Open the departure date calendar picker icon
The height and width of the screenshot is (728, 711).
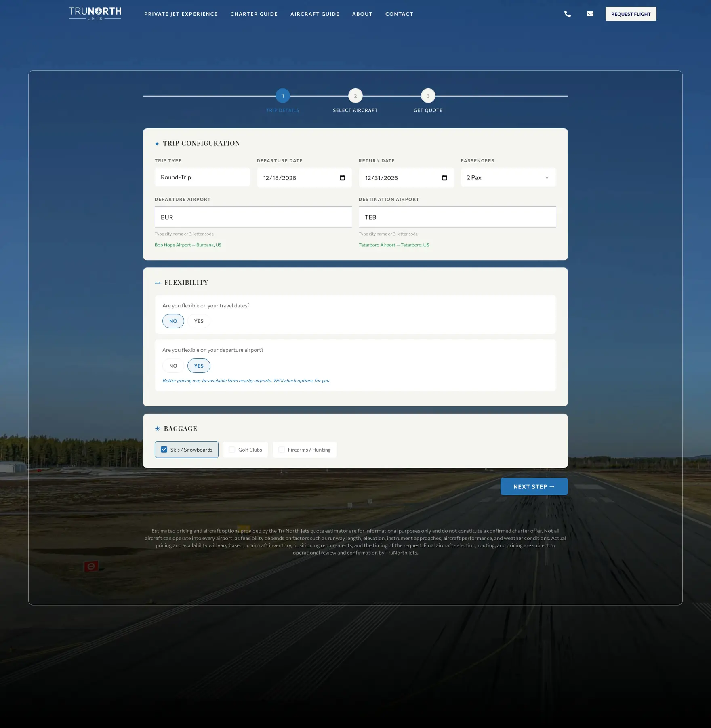343,178
